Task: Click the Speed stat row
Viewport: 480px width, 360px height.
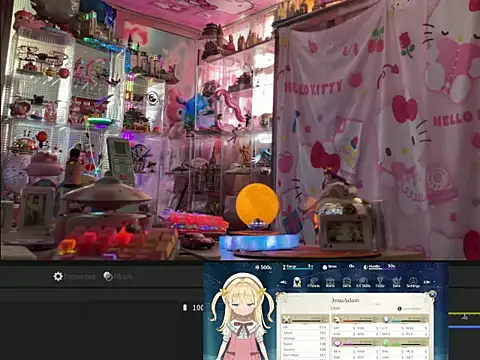Action: [x=304, y=344]
